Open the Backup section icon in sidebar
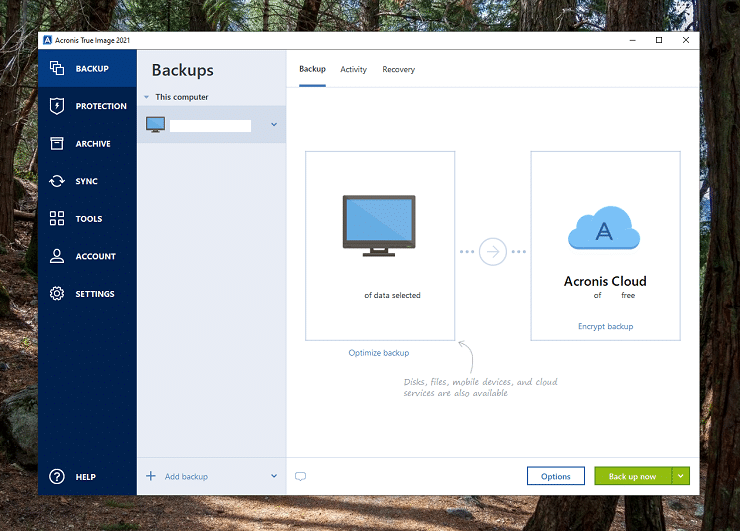The width and height of the screenshot is (740, 531). 57,68
